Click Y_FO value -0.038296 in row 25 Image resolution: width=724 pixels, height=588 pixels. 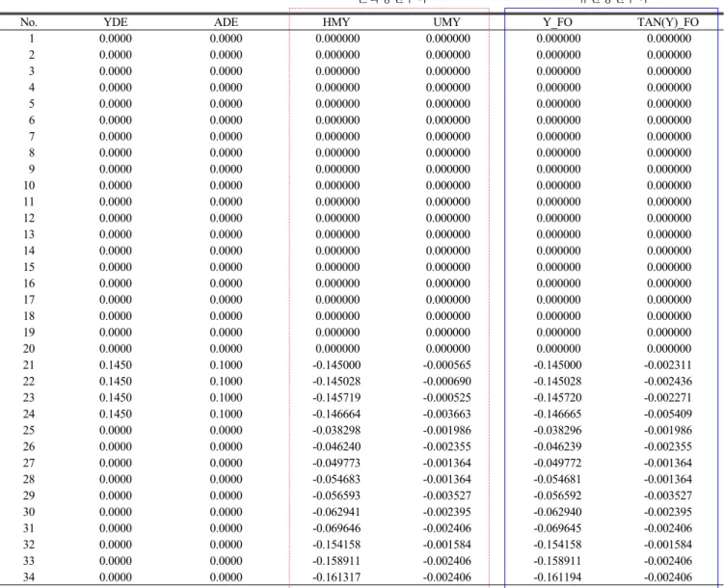[x=558, y=430]
